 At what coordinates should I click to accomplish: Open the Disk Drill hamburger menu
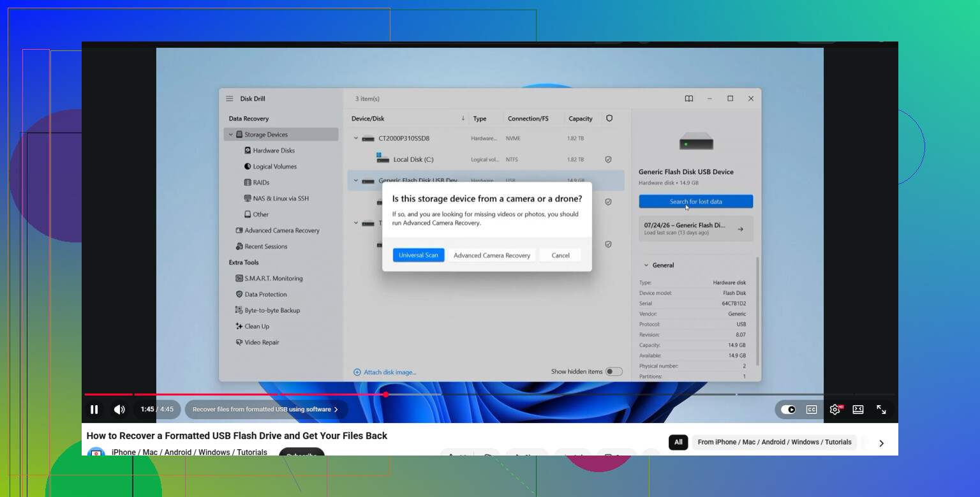coord(230,99)
